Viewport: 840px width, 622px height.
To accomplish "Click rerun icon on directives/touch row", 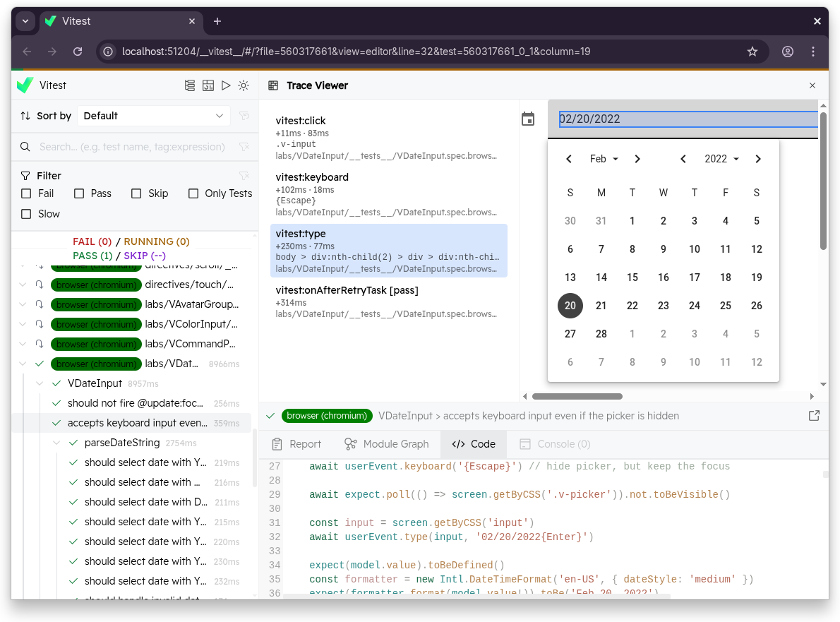I will [x=40, y=285].
